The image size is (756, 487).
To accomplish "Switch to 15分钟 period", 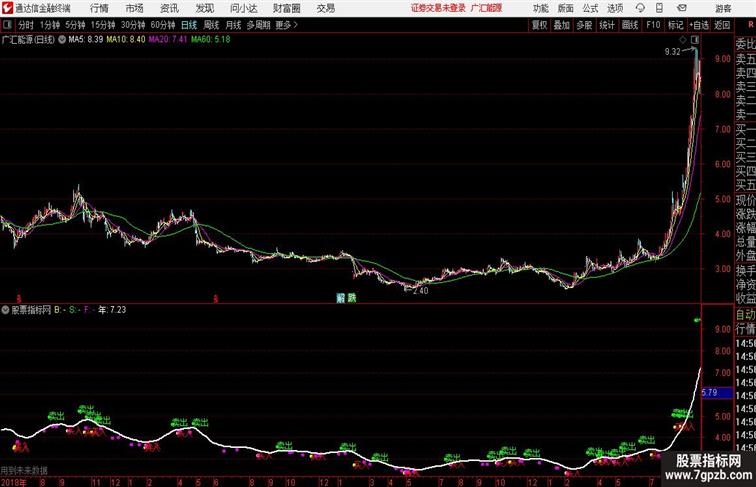I will pos(103,25).
